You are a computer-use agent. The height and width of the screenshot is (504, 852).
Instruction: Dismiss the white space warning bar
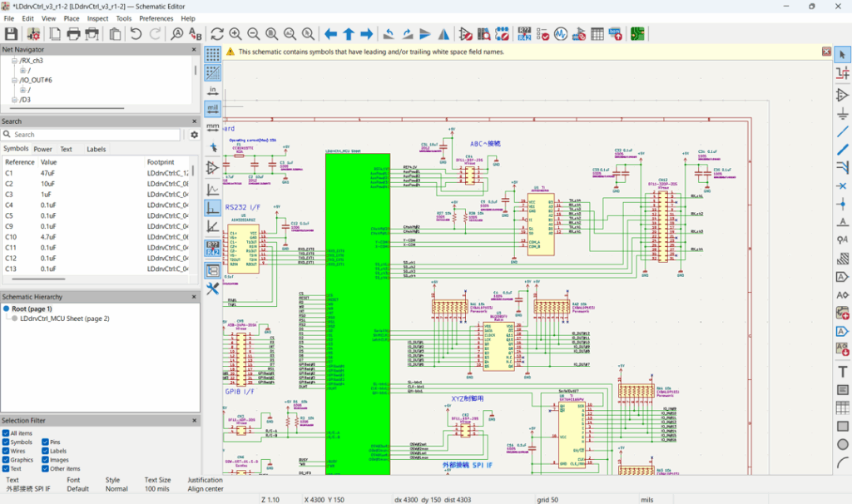(x=826, y=52)
